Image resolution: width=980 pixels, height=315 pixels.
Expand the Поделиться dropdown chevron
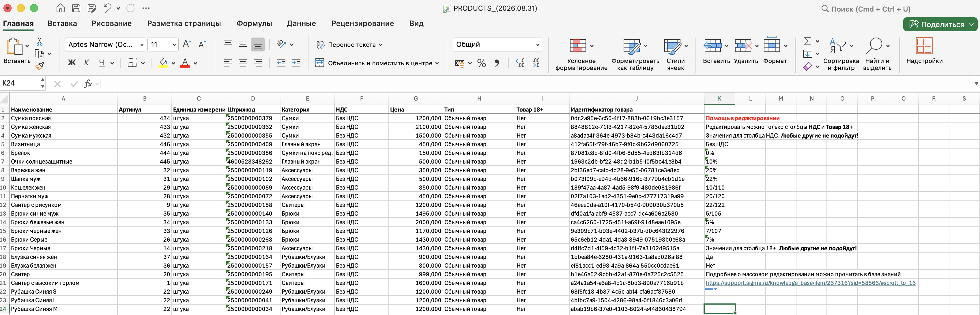pyautogui.click(x=971, y=25)
